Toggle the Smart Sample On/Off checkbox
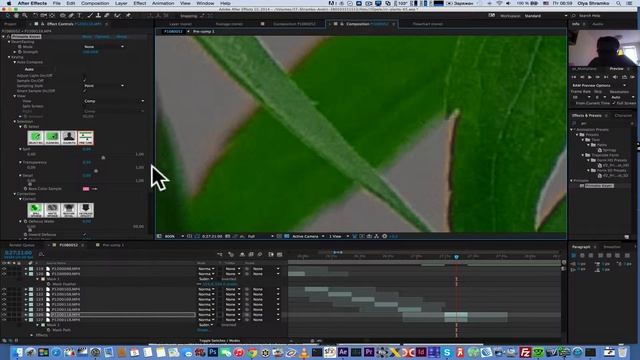 84,91
